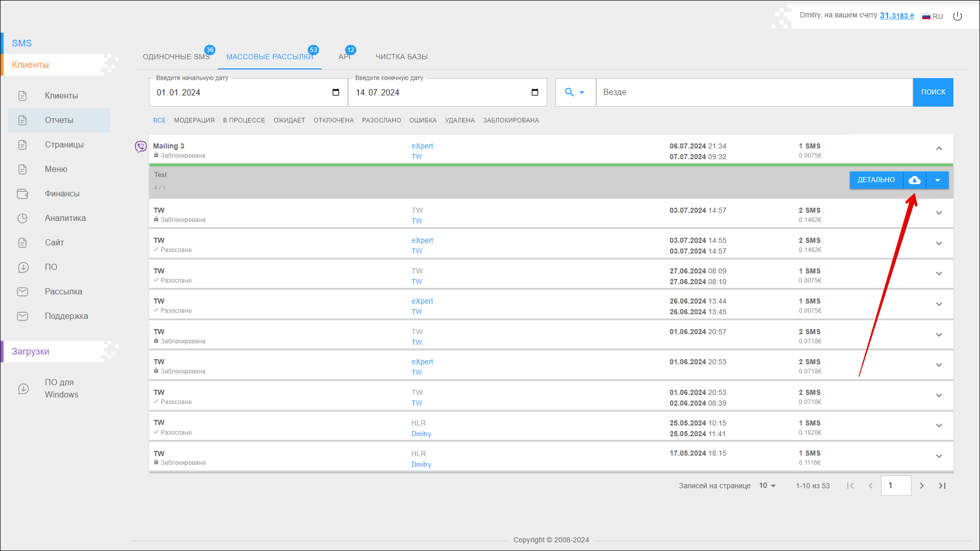Open records per page dropdown
The height and width of the screenshot is (551, 980).
point(767,486)
